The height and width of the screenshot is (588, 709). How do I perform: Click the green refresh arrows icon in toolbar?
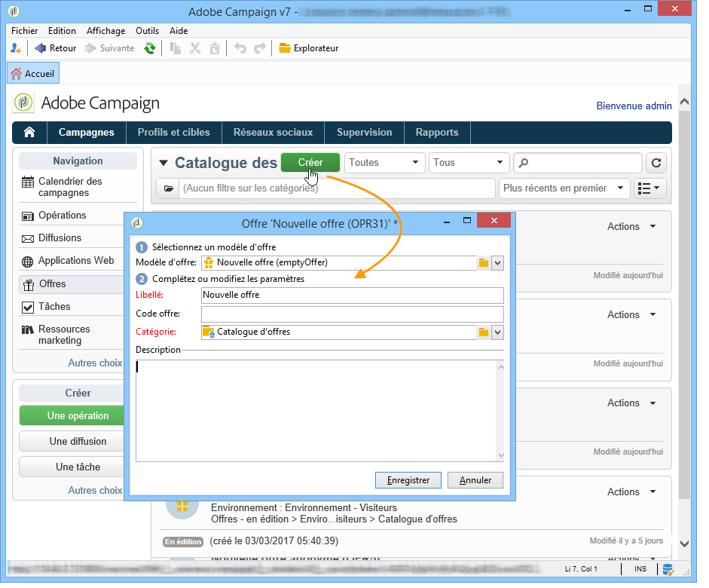150,48
